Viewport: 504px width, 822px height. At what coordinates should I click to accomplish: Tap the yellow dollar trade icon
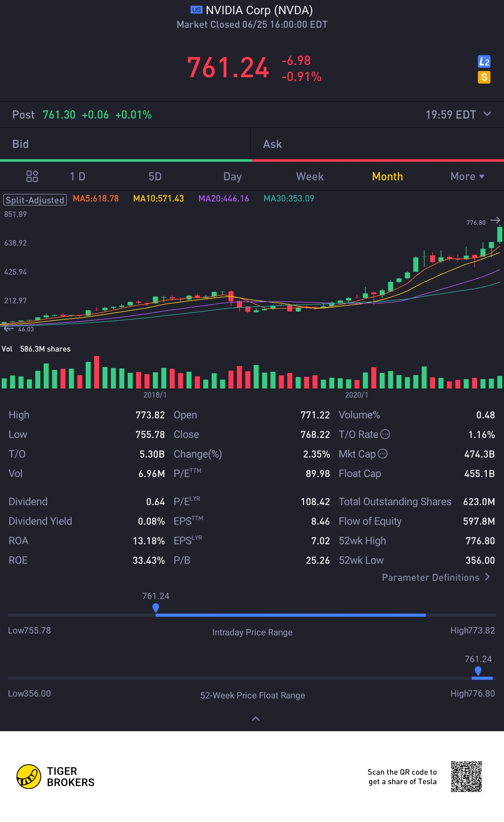(x=484, y=77)
